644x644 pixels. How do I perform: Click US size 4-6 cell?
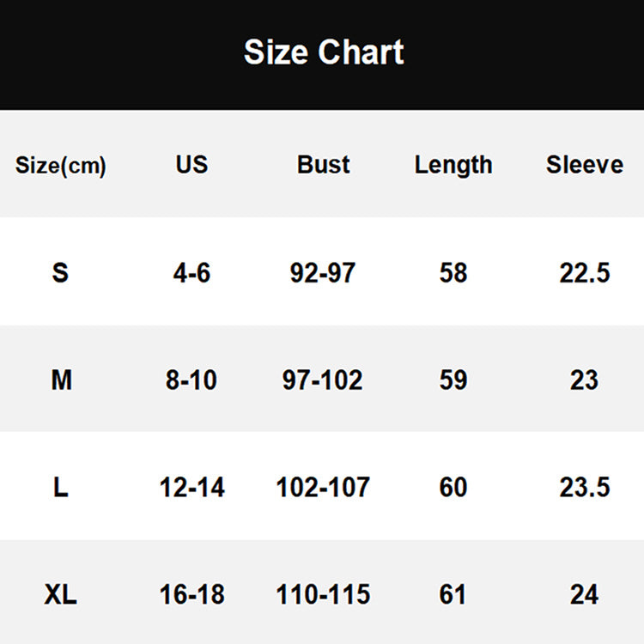click(x=191, y=273)
